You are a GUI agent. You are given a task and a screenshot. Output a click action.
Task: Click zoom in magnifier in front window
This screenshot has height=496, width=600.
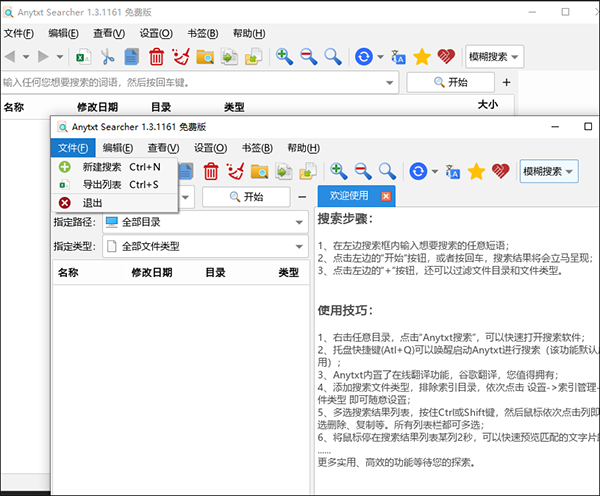point(339,171)
